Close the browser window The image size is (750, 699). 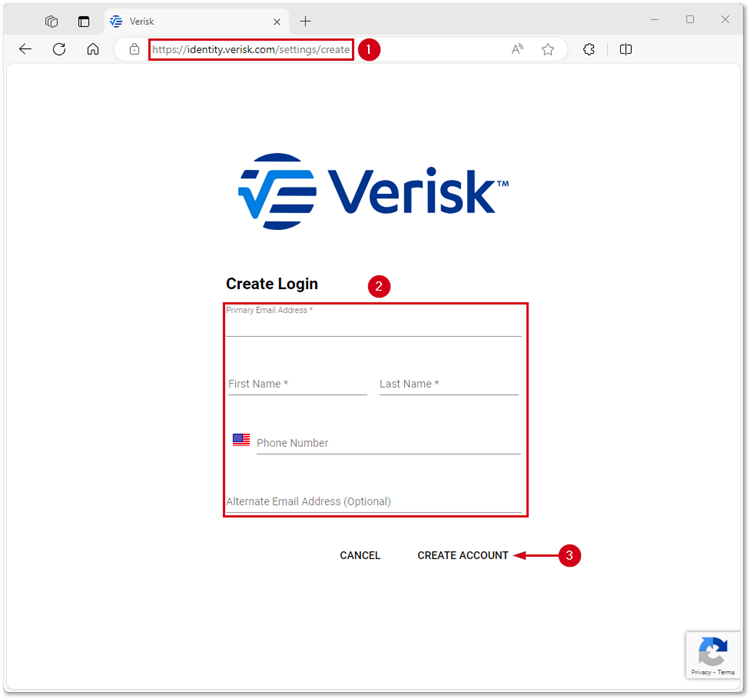tap(725, 20)
